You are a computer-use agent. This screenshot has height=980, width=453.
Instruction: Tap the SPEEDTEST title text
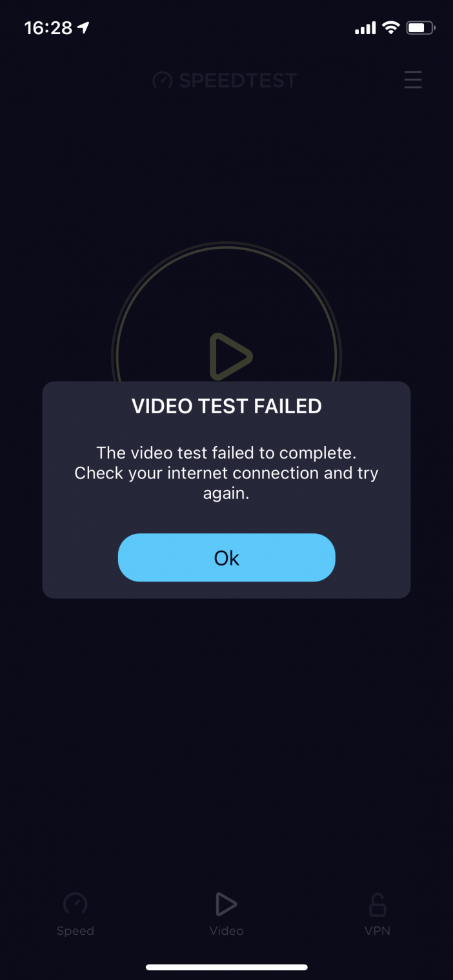pos(238,80)
